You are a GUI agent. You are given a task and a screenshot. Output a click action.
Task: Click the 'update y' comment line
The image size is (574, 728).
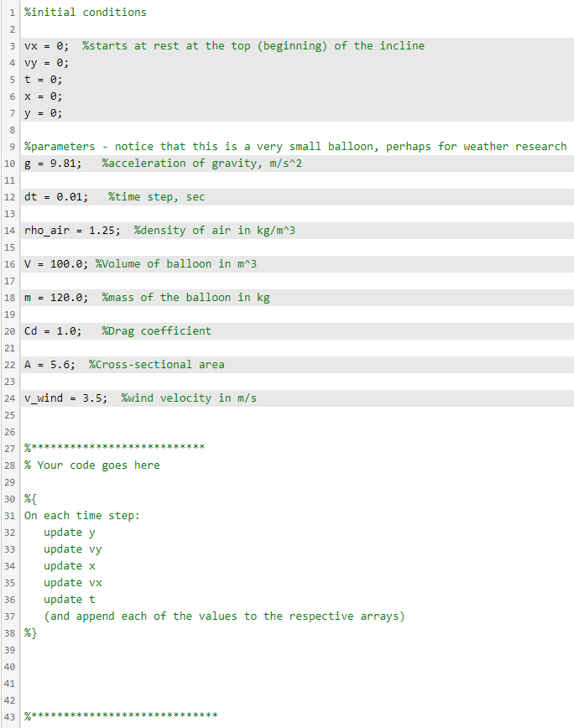tap(69, 533)
